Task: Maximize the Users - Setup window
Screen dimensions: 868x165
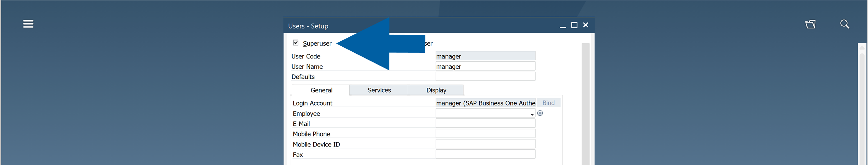Action: [574, 25]
